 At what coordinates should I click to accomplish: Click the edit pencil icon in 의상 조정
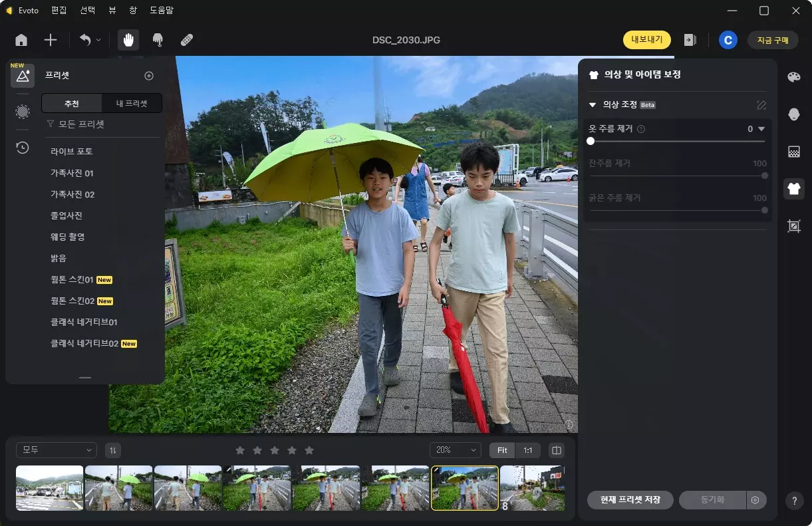click(761, 105)
